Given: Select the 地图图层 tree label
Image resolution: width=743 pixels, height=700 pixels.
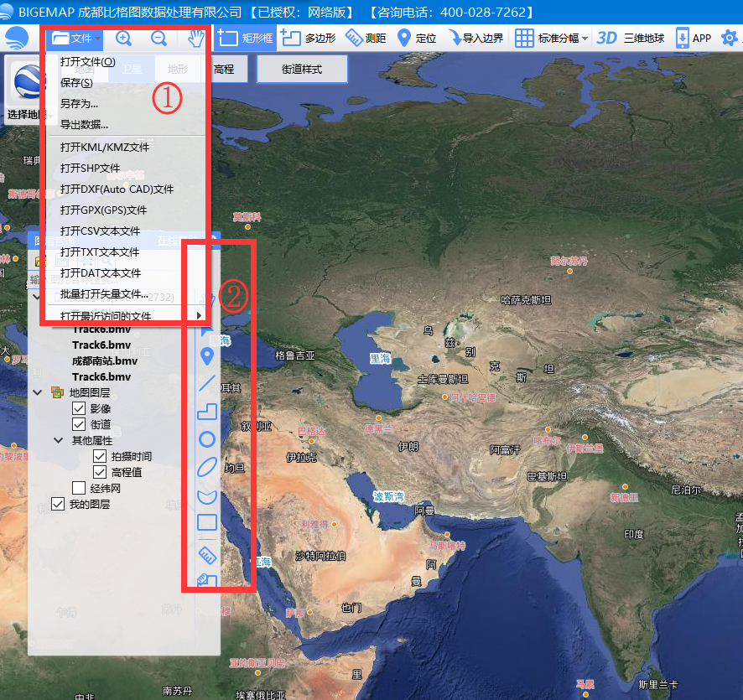Looking at the screenshot, I should [90, 392].
